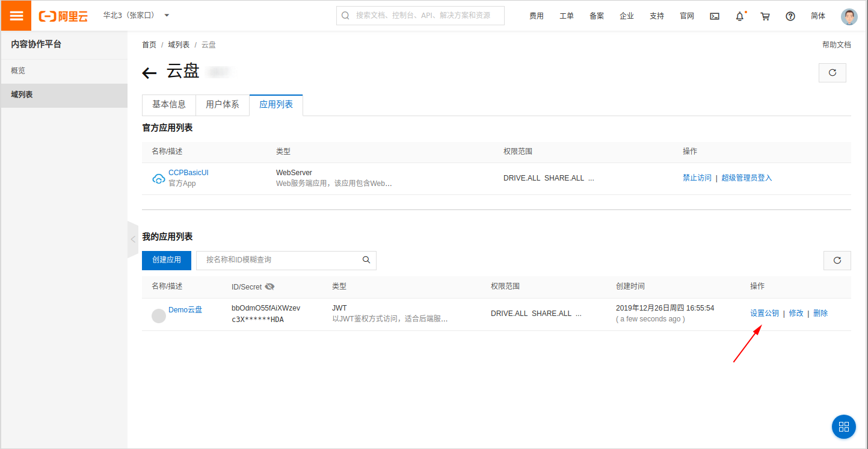Focus the top global search field
The image size is (868, 449).
point(420,16)
